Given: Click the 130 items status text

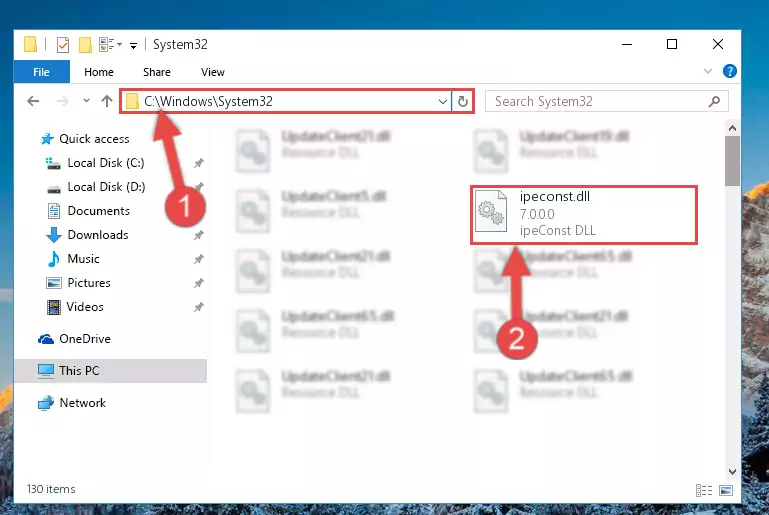Looking at the screenshot, I should [x=51, y=489].
